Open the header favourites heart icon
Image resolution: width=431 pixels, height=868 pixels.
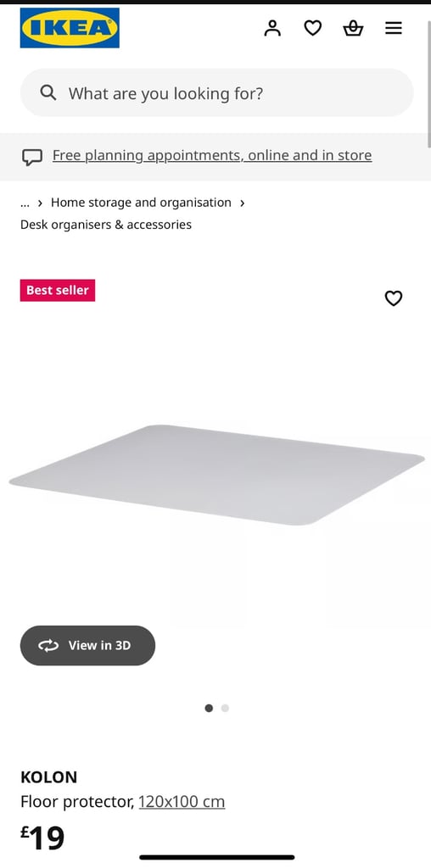[312, 28]
